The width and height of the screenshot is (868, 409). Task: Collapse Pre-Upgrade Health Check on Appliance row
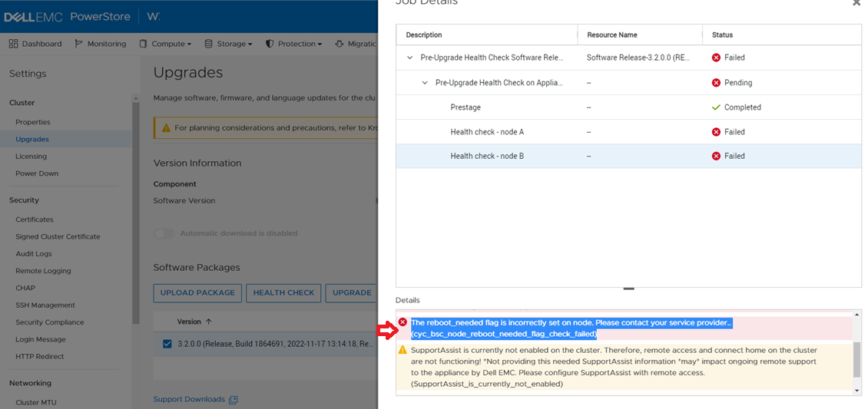(425, 82)
